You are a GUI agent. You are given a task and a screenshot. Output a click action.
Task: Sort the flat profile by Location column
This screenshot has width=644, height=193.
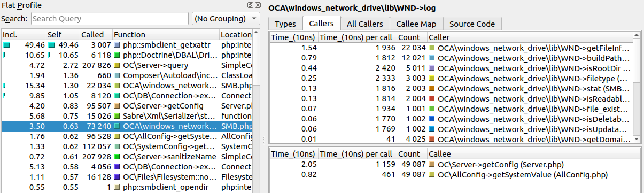[236, 35]
